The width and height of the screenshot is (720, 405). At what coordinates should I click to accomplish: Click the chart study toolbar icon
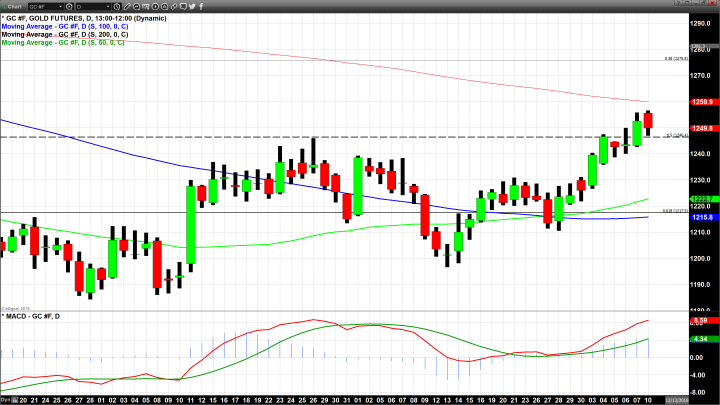coord(146,6)
